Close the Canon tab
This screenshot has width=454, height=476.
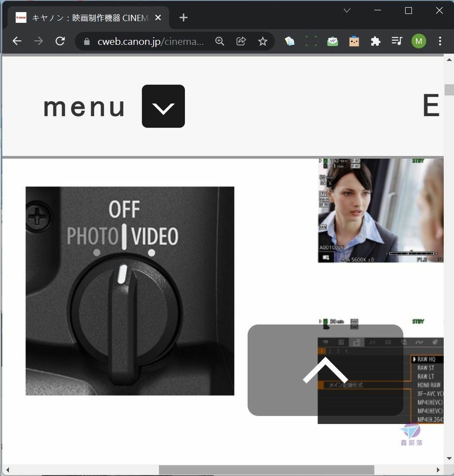pyautogui.click(x=158, y=18)
